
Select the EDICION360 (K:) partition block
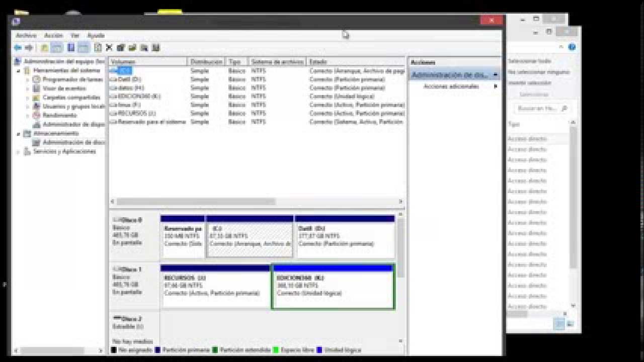[x=333, y=287]
